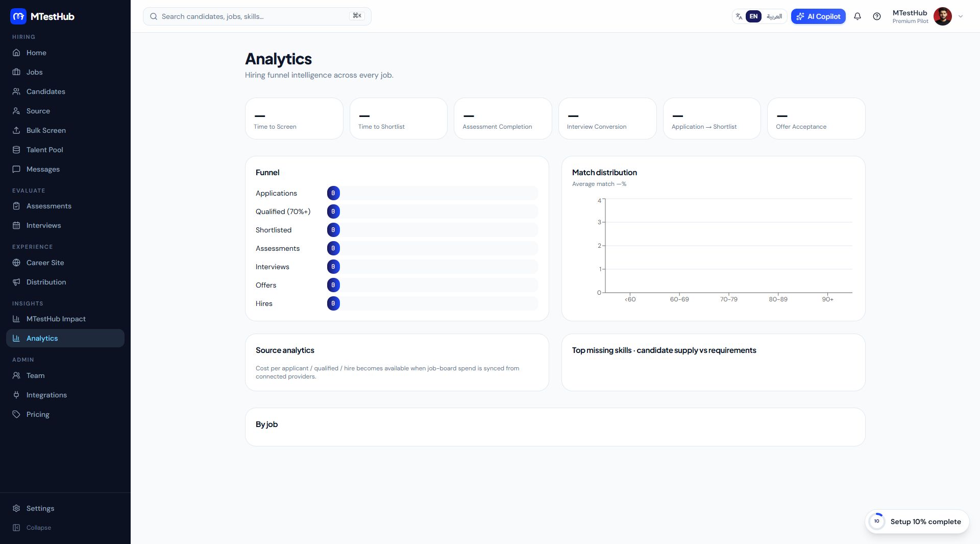Click the Home house icon in sidebar
Screen dimensions: 980x544
pos(16,53)
